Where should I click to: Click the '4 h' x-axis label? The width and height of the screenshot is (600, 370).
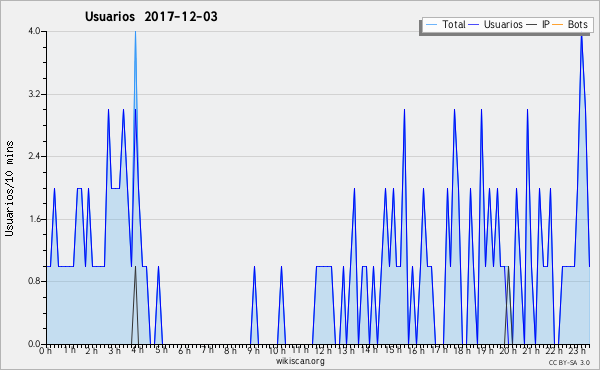(x=138, y=350)
